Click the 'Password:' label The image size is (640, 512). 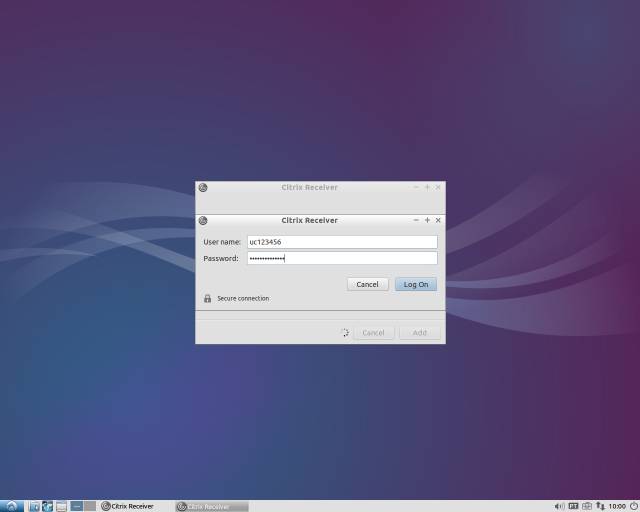(x=221, y=258)
